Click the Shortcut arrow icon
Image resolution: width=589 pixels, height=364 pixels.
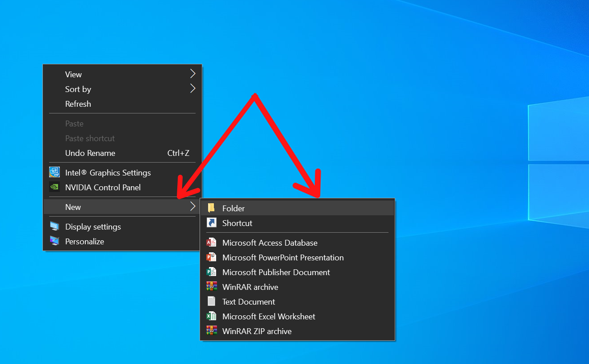[x=211, y=222]
